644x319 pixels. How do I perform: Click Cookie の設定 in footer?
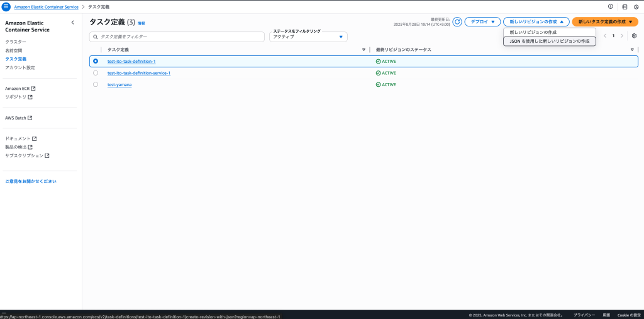pyautogui.click(x=629, y=315)
